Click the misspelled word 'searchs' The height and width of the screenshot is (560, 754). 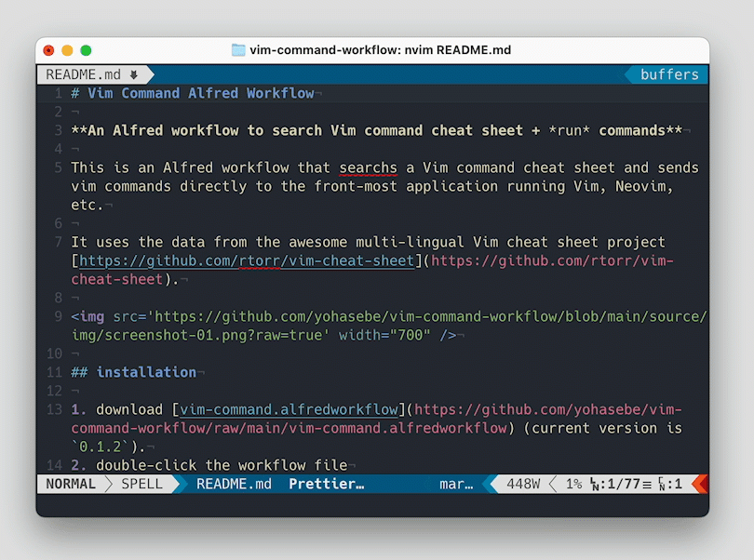coord(368,167)
